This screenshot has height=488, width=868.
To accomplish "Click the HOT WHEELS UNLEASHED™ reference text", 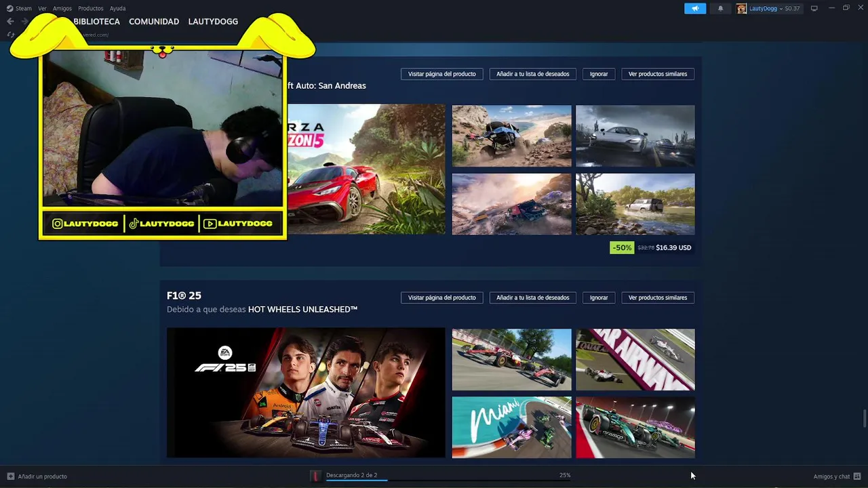I will pos(302,309).
